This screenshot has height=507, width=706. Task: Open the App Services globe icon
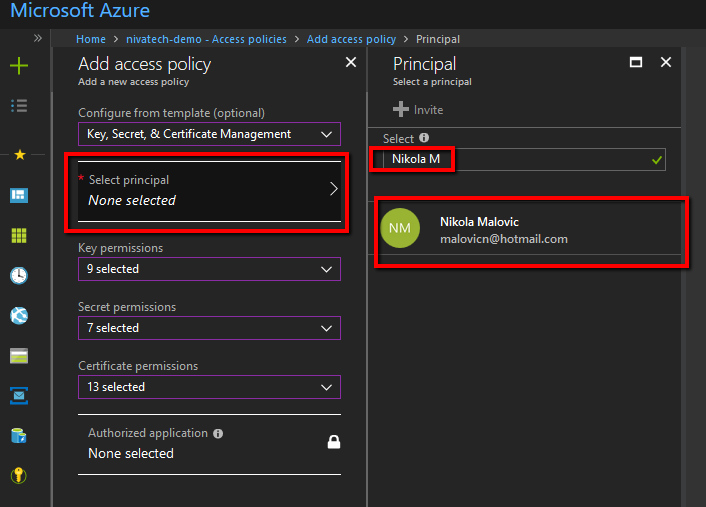(x=19, y=315)
